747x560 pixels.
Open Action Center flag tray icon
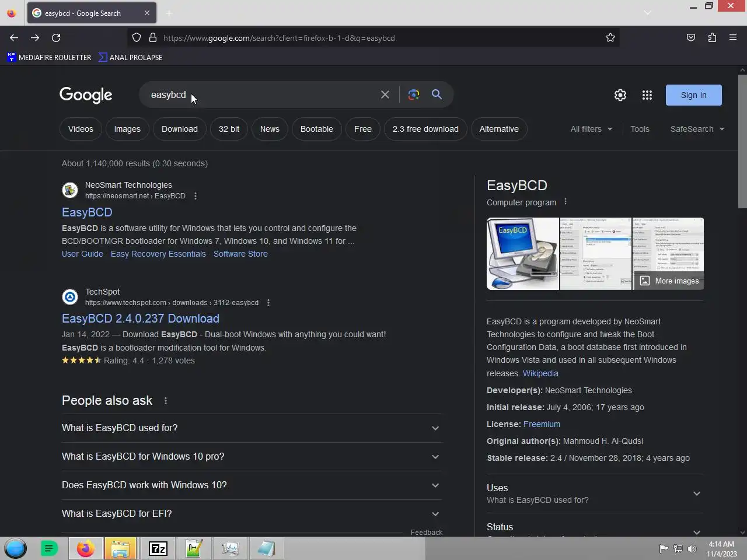click(664, 548)
